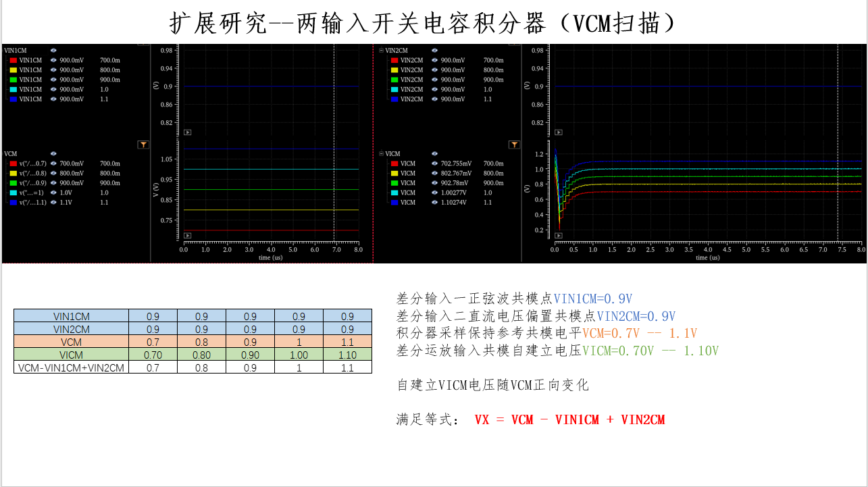This screenshot has height=487, width=868.
Task: Toggle the eye icon of VCM group header
Action: point(53,154)
